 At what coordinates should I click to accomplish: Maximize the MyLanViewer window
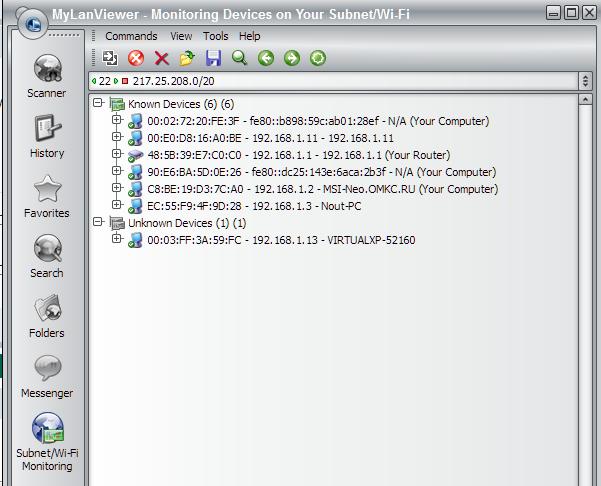pyautogui.click(x=571, y=13)
